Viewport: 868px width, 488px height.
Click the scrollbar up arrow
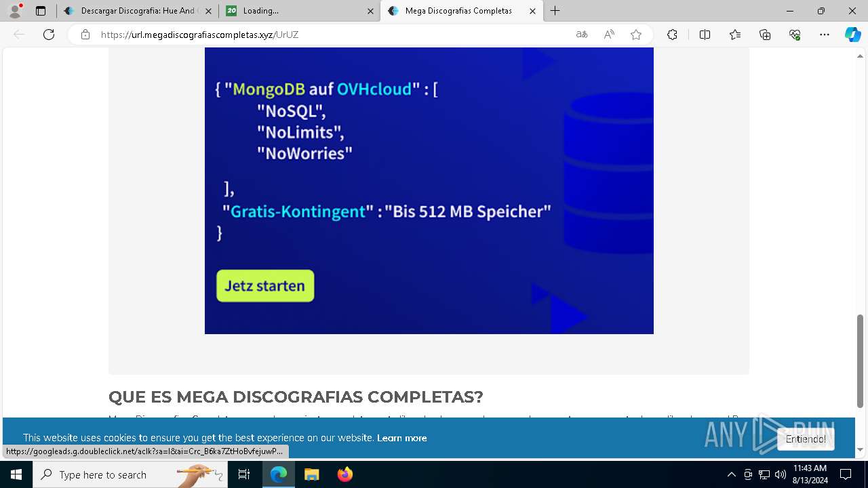[861, 55]
